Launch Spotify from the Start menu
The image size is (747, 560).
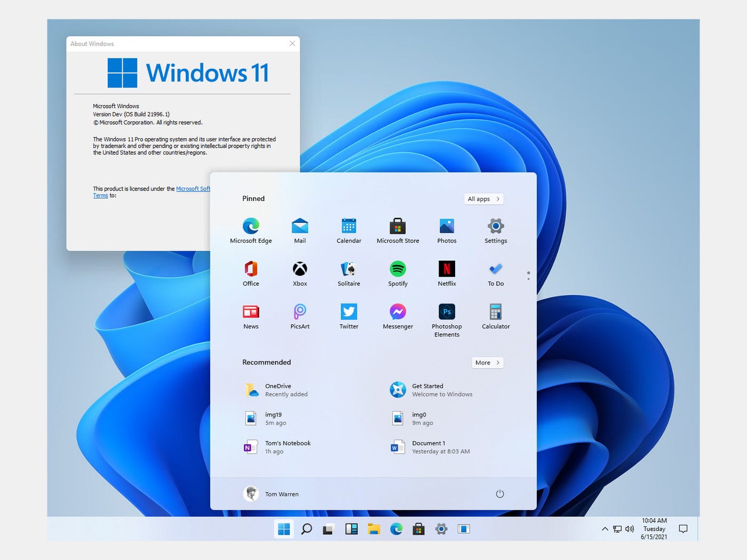point(398,269)
